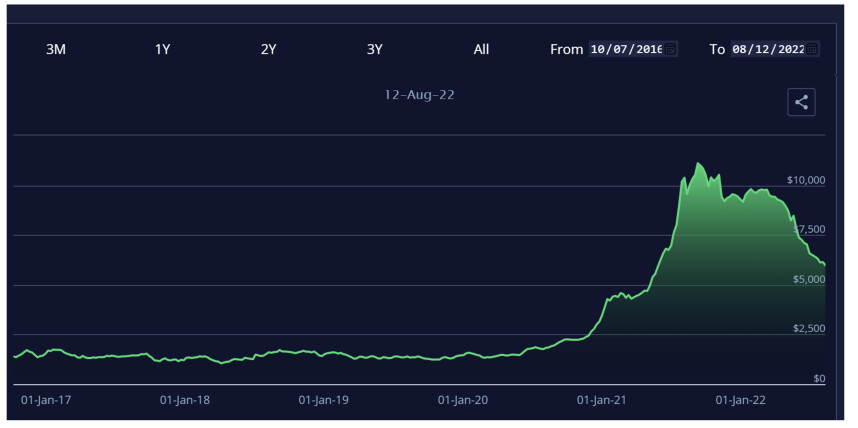Click the $10,000 y-axis label
This screenshot has height=428, width=858.
click(805, 180)
